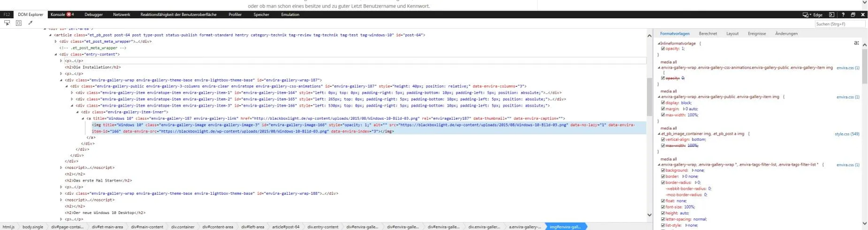Click div#left-area breadcrumb

(x=252, y=227)
